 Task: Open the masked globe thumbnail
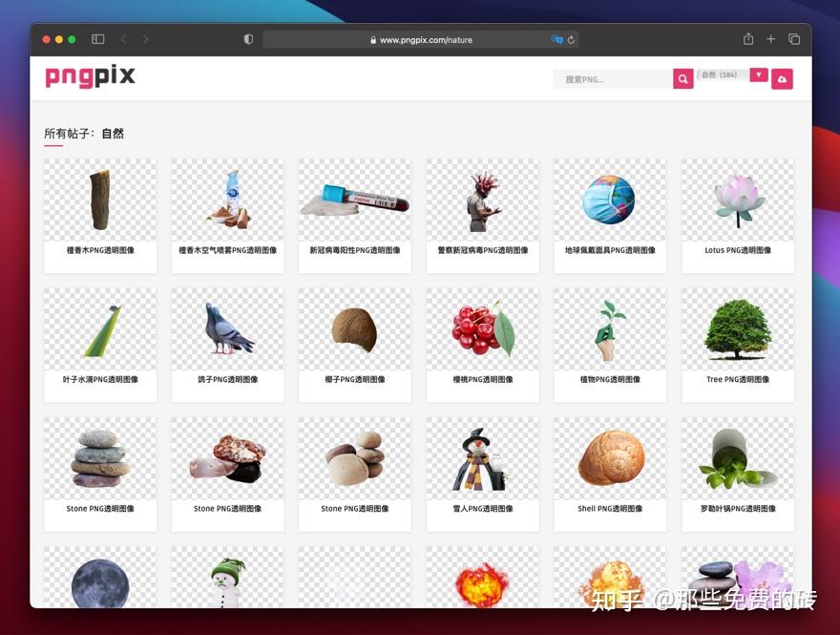click(610, 200)
